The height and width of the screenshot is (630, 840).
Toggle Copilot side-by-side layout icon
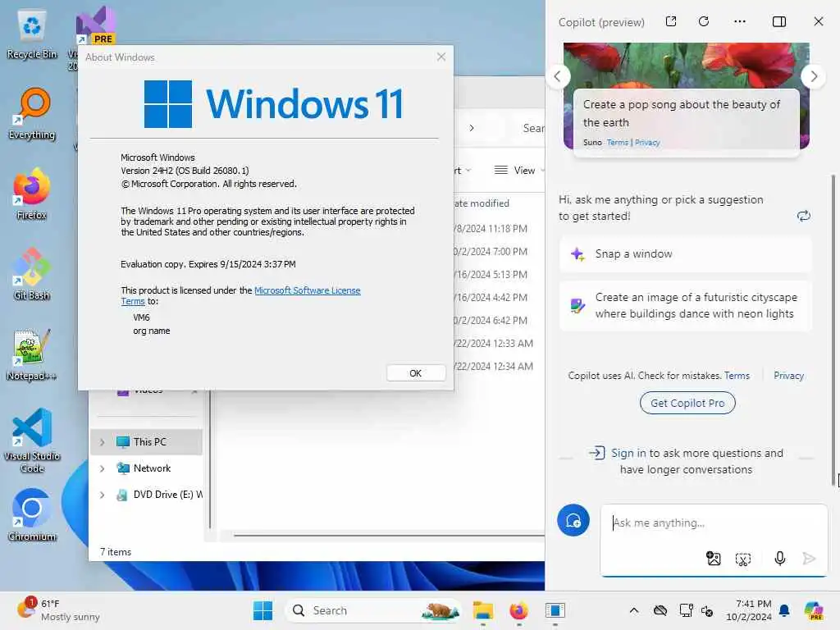point(779,21)
